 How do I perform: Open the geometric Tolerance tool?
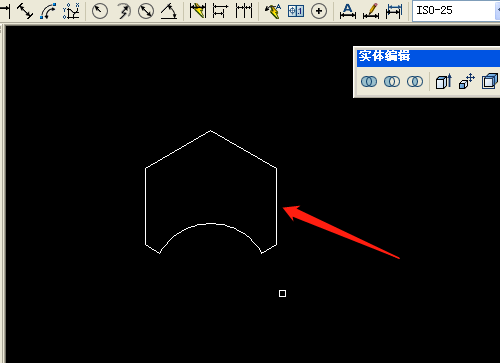tap(296, 11)
